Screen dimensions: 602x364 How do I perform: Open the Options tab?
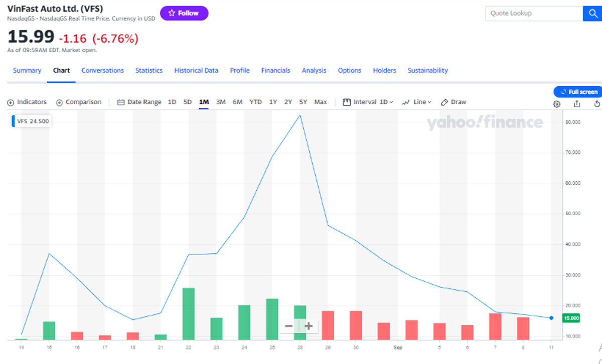pyautogui.click(x=350, y=71)
